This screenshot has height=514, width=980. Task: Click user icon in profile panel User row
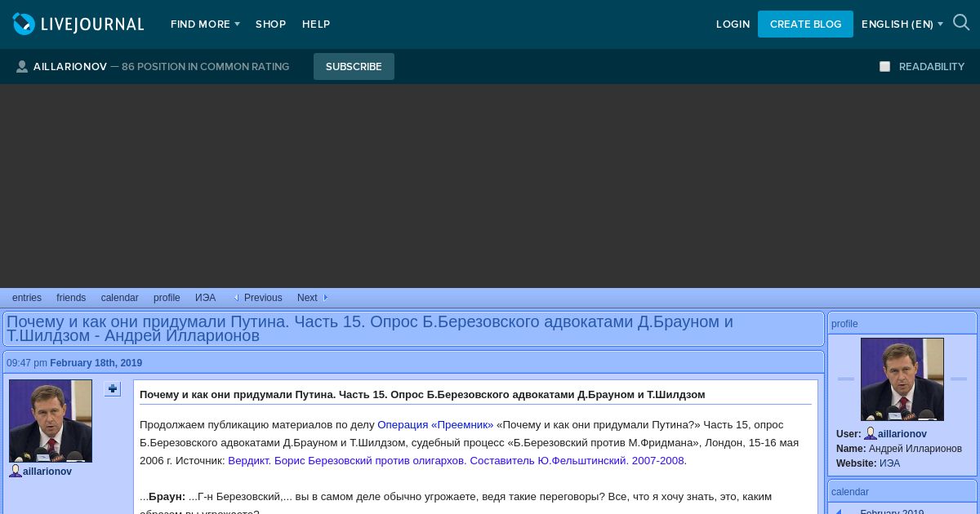tap(871, 434)
